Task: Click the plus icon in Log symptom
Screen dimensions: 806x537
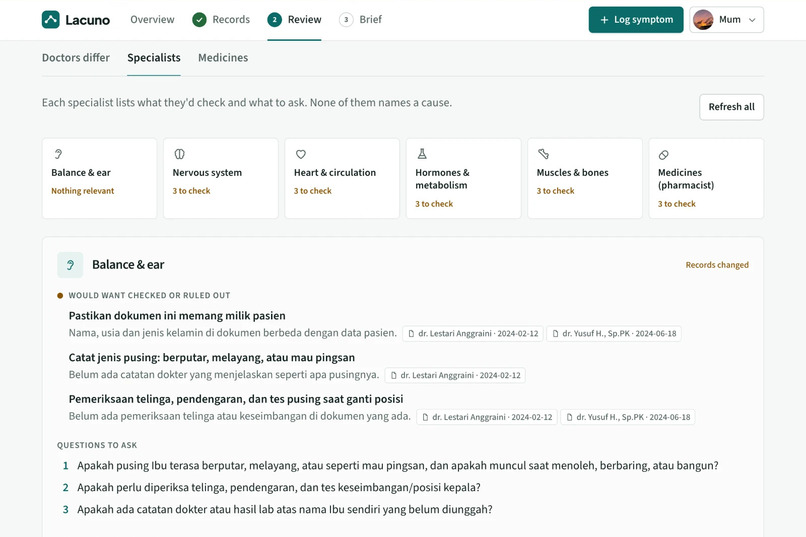Action: click(x=604, y=20)
